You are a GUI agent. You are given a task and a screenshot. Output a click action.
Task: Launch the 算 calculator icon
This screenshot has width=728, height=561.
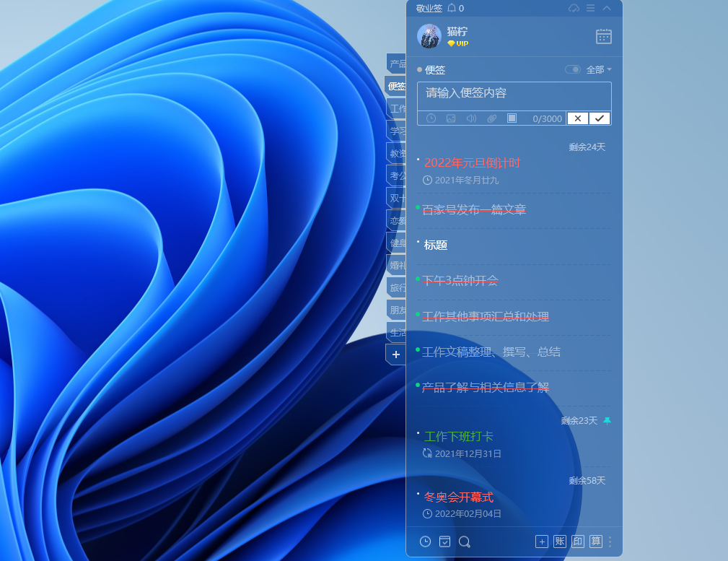tap(596, 542)
